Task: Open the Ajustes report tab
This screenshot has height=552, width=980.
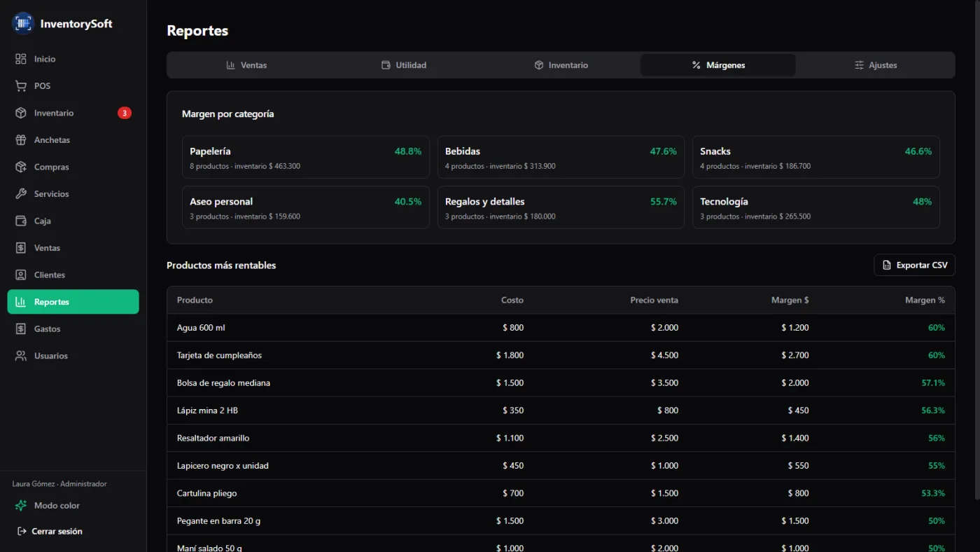Action: pos(875,65)
